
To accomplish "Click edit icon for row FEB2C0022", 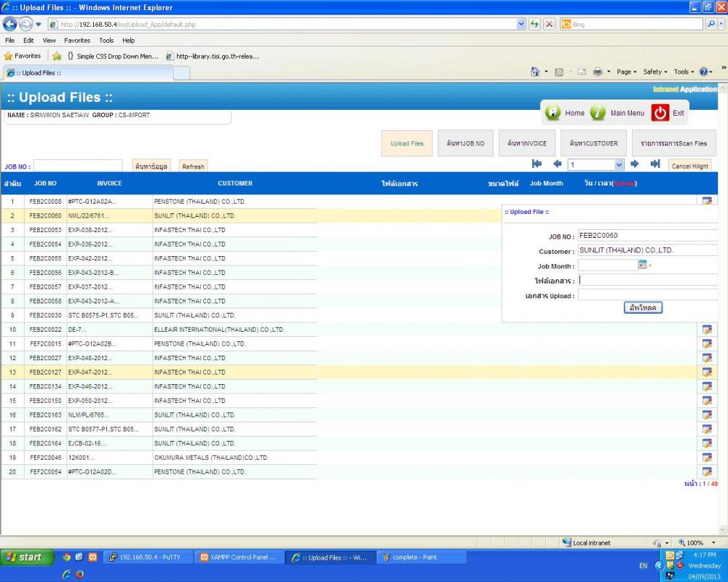I will tap(706, 330).
